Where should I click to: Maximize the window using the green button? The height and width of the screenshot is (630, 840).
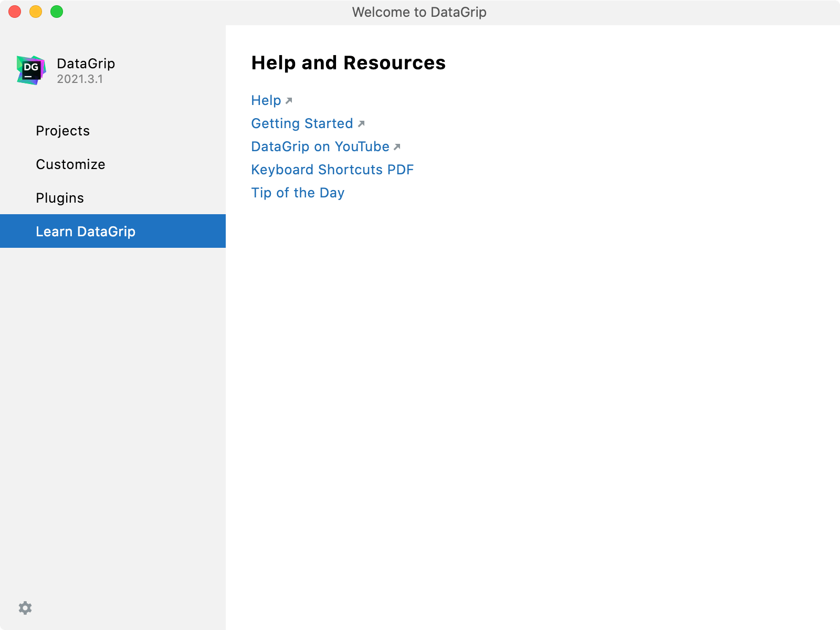tap(57, 12)
